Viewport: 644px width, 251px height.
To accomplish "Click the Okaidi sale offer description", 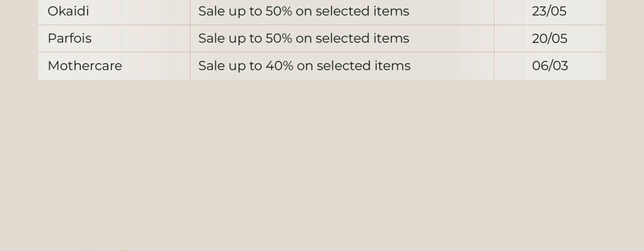I will pyautogui.click(x=303, y=11).
